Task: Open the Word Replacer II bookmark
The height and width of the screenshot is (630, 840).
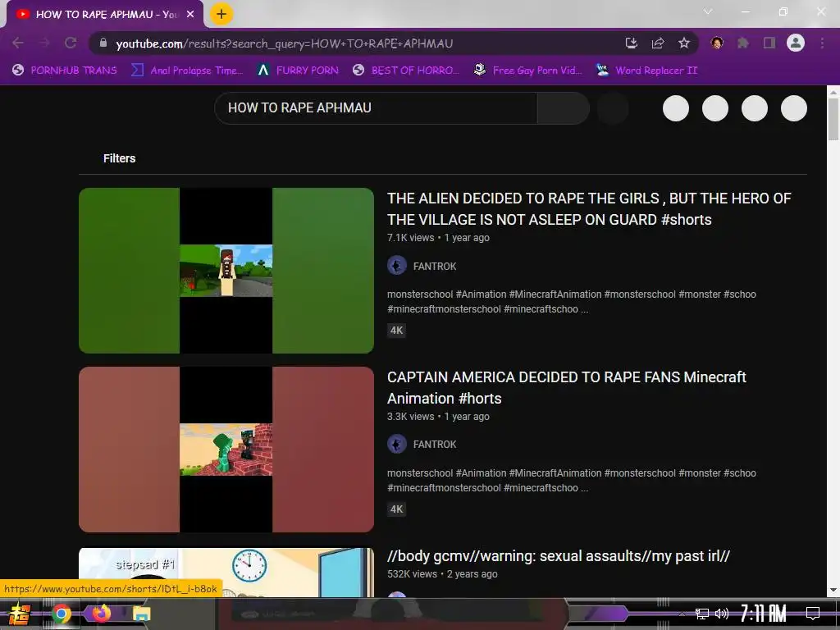Action: click(x=646, y=71)
